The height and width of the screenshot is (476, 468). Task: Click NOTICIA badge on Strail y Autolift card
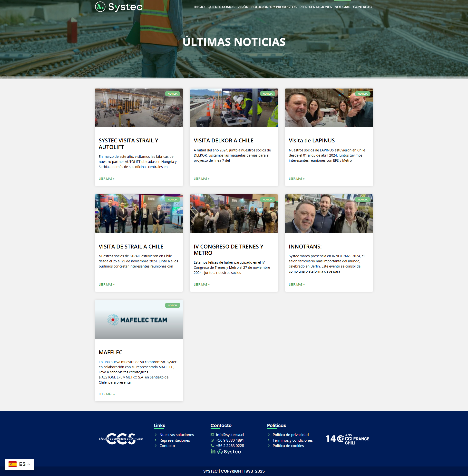[173, 94]
